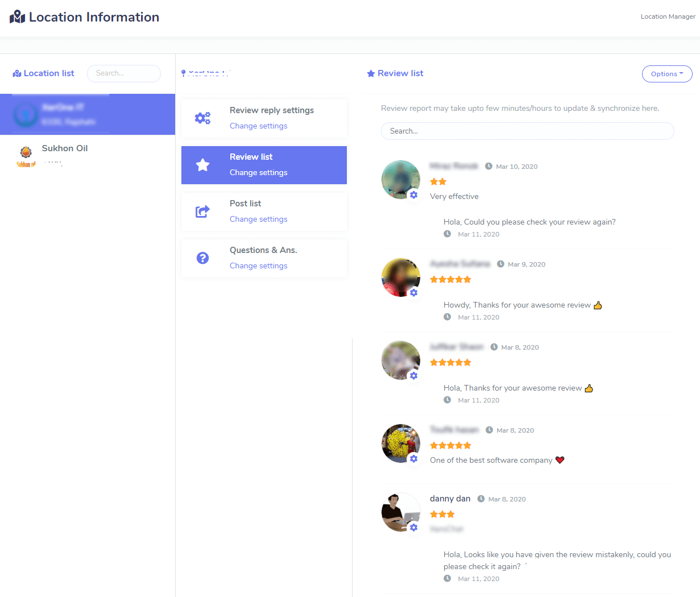Click the map icon next to Location Information
Viewport: 700px width, 597px height.
pyautogui.click(x=17, y=17)
